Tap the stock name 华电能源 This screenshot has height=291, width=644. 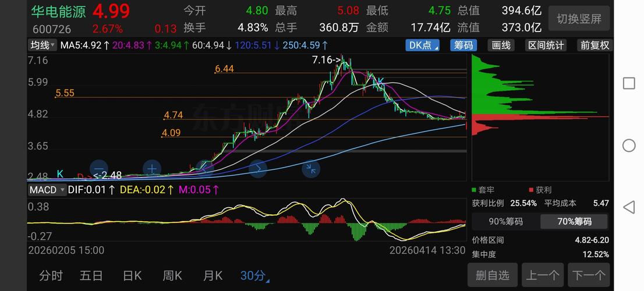[58, 12]
